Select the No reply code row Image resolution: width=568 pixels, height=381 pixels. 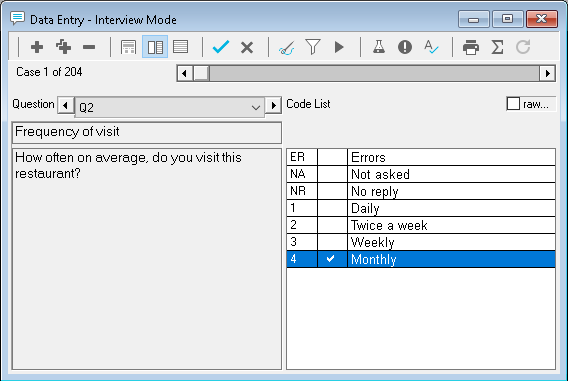tap(421, 191)
